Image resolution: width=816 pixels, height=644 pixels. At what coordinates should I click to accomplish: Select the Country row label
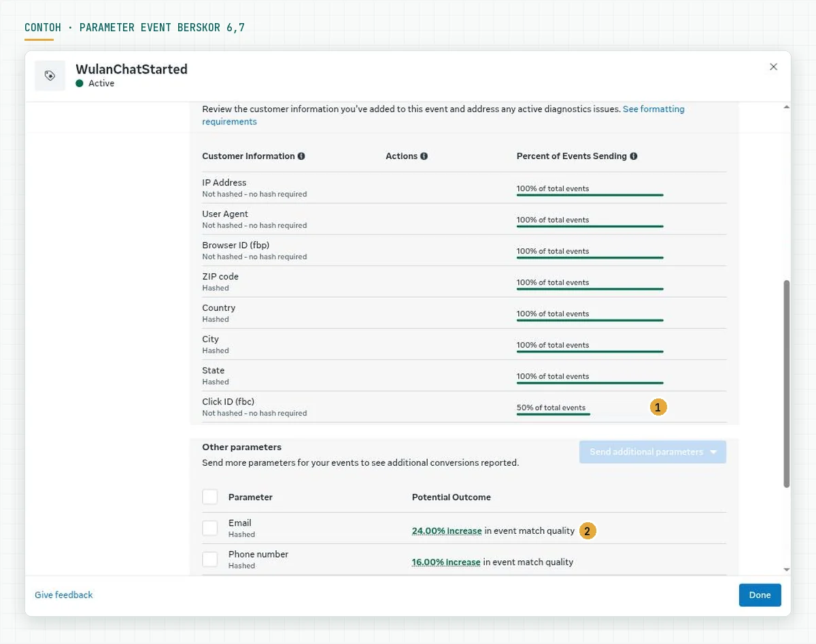pos(218,307)
